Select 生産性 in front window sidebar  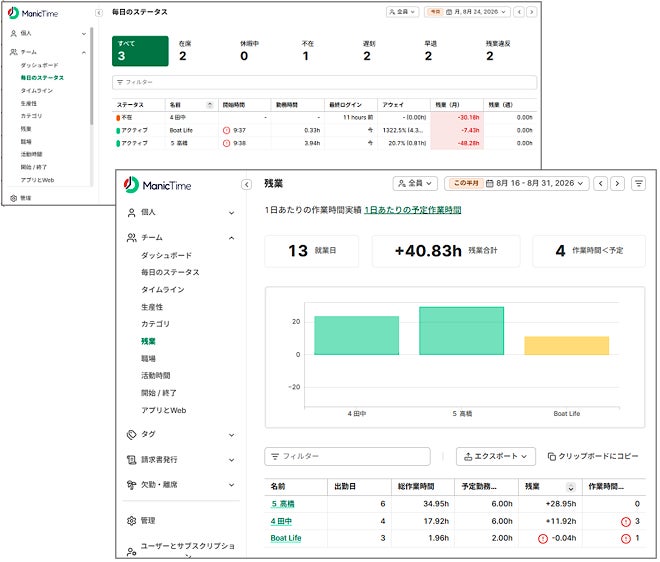(x=152, y=307)
